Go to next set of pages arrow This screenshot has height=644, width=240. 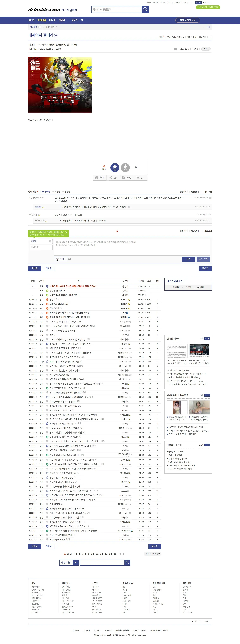[120, 554]
